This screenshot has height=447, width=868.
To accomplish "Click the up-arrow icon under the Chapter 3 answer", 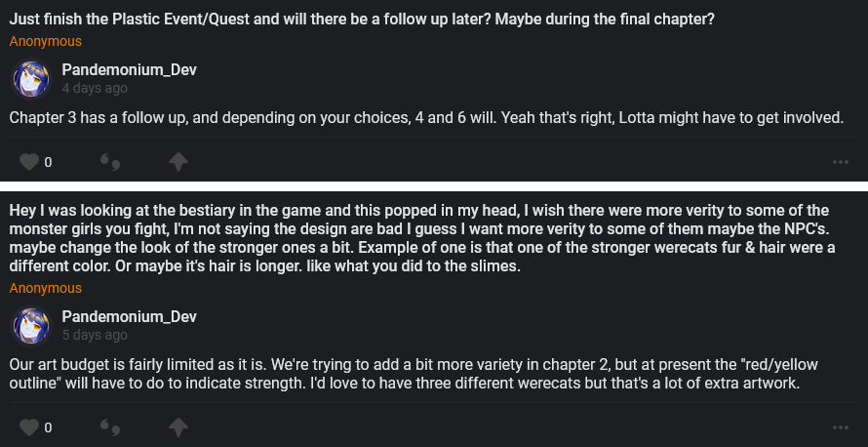I will (178, 162).
